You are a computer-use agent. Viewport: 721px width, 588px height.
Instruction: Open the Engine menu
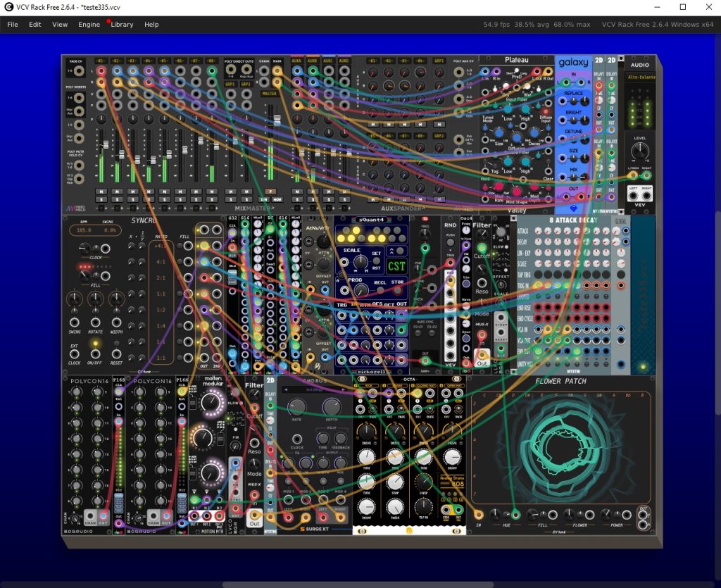[89, 25]
